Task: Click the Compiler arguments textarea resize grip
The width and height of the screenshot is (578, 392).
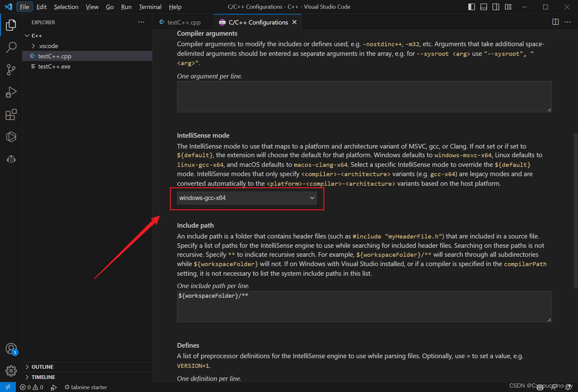Action: pyautogui.click(x=549, y=109)
